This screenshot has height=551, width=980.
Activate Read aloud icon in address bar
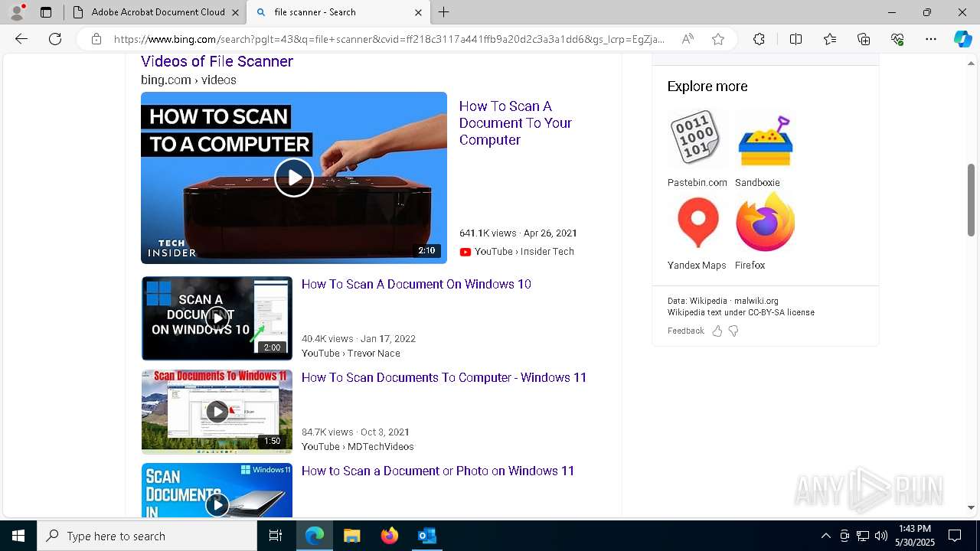pos(688,39)
